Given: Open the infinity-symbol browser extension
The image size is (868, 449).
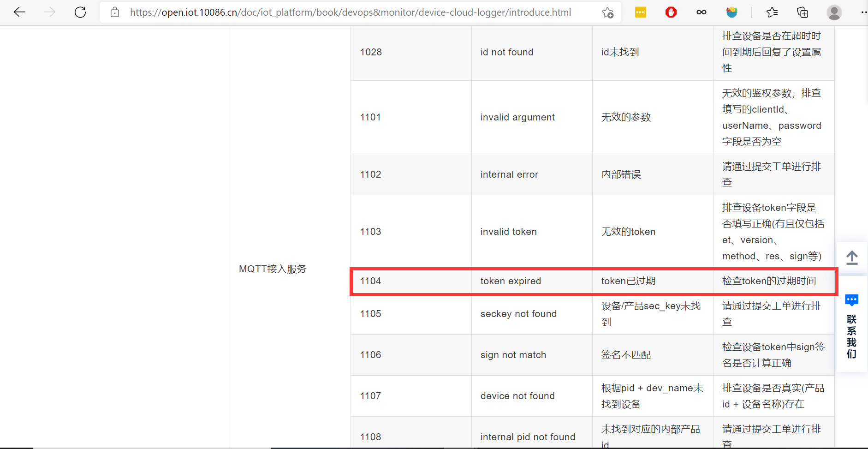Looking at the screenshot, I should pyautogui.click(x=701, y=12).
